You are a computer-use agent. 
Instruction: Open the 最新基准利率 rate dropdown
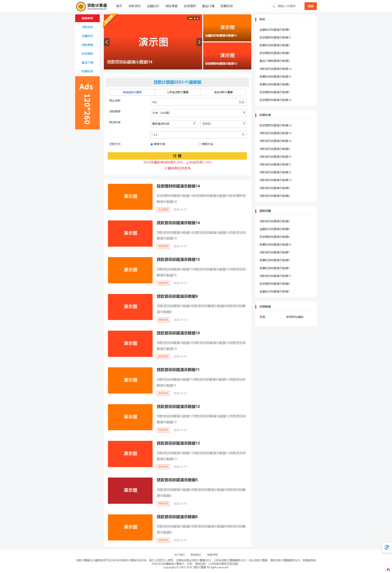(173, 124)
